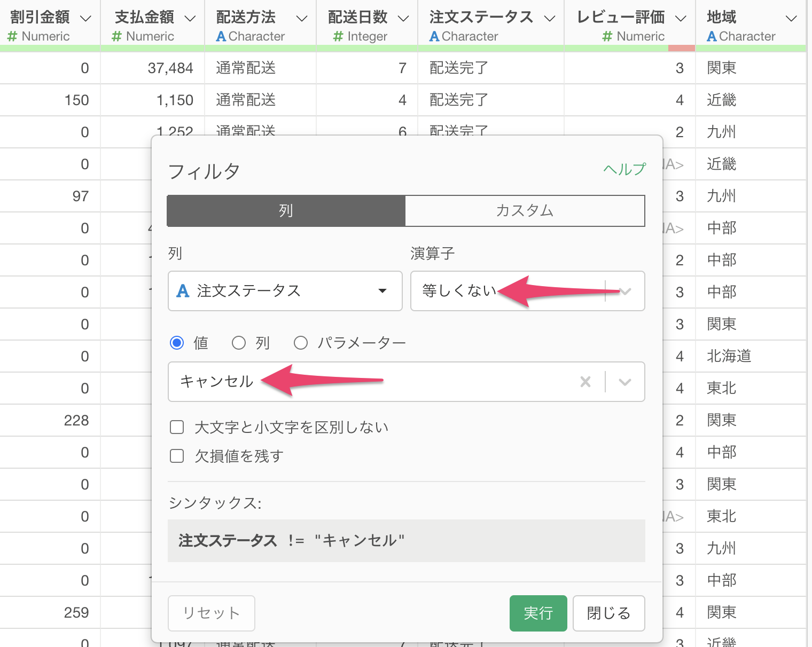Open the 配送日数 column header menu arrow
The image size is (812, 647).
(x=403, y=19)
